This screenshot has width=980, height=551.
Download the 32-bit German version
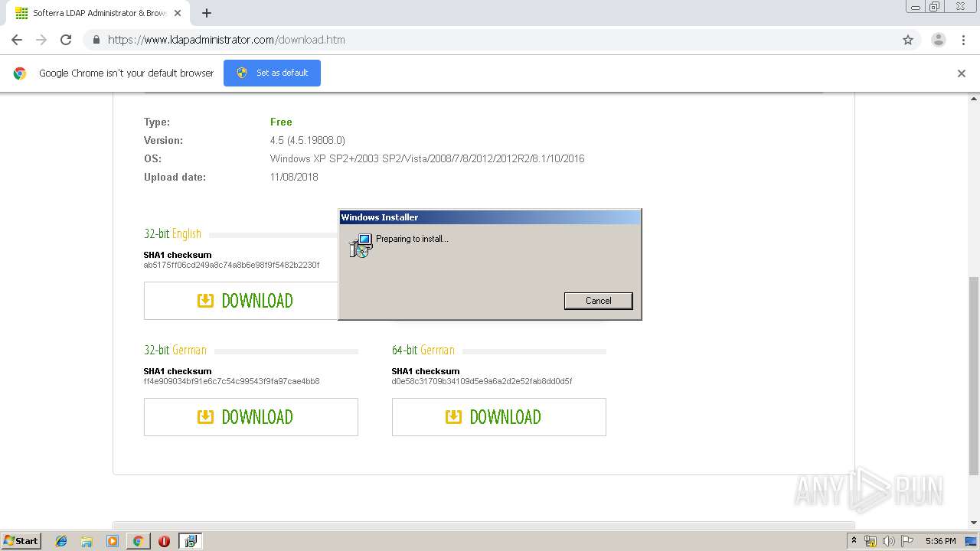[x=251, y=417]
